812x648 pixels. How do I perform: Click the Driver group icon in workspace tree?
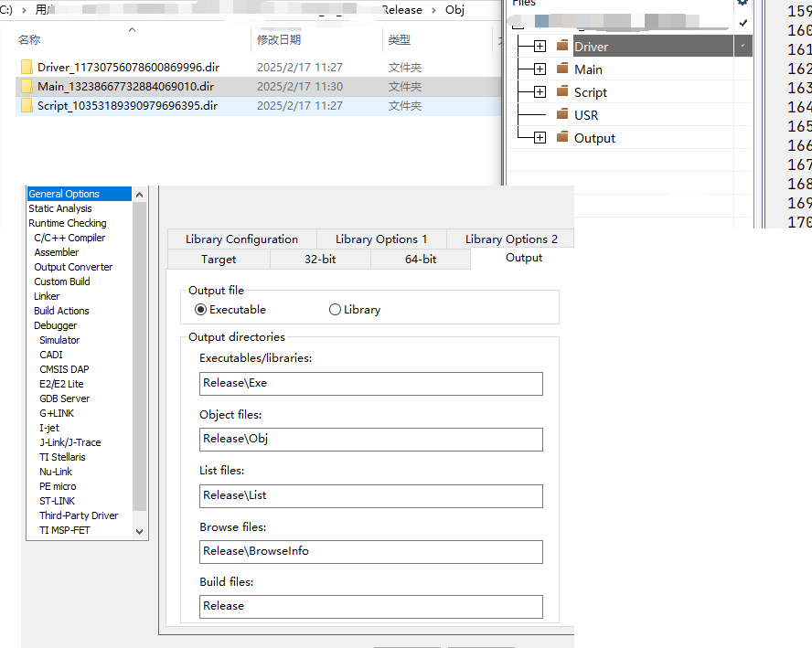click(562, 46)
